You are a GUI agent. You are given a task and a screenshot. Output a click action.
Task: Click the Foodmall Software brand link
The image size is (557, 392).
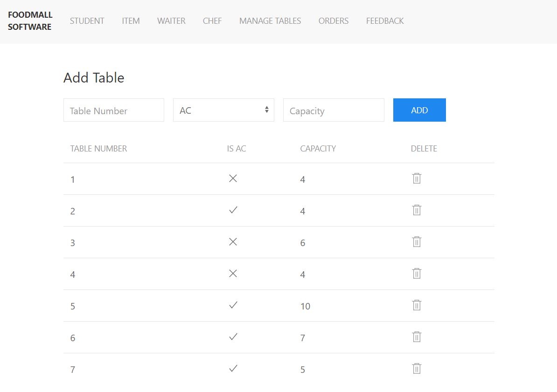point(30,21)
